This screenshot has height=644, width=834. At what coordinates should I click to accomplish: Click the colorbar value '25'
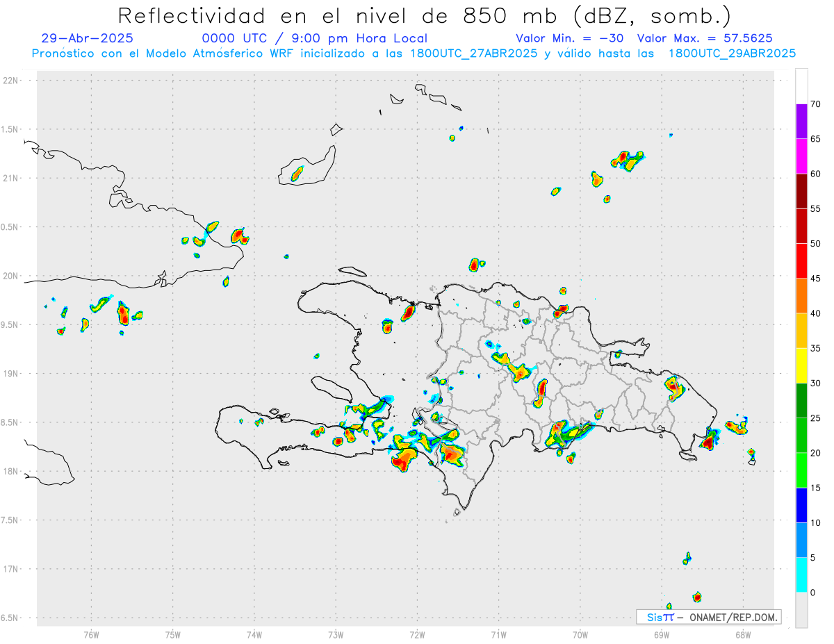coord(815,418)
